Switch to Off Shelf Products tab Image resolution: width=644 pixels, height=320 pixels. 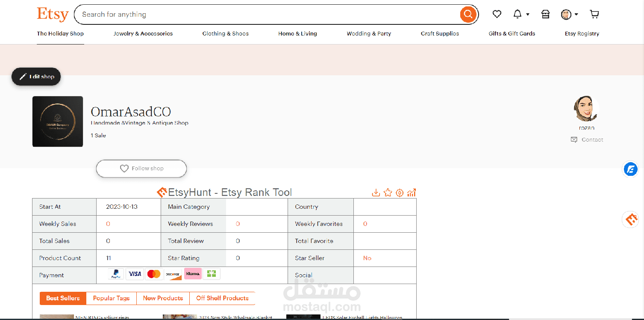(222, 298)
